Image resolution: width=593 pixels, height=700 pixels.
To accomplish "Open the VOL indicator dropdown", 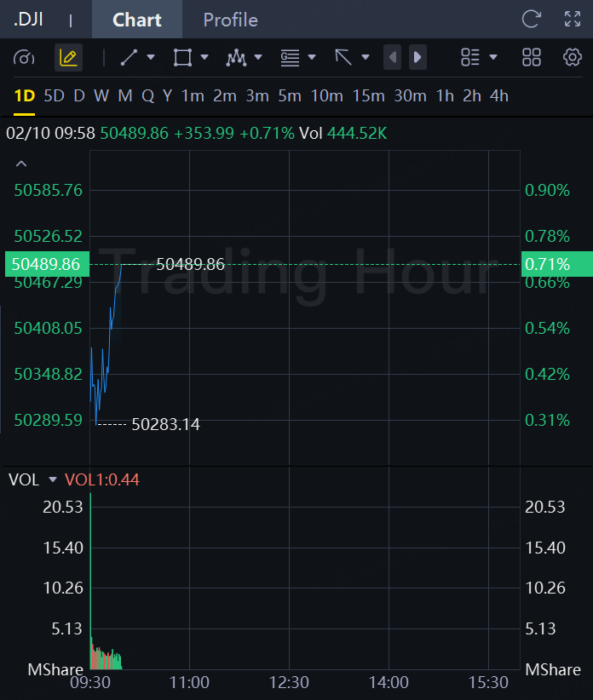I will coord(53,479).
